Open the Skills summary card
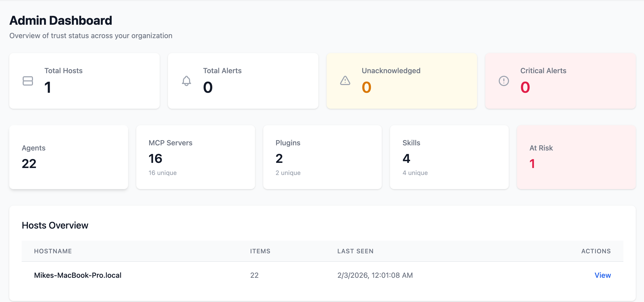Viewport: 644px width, 302px height. [x=449, y=157]
